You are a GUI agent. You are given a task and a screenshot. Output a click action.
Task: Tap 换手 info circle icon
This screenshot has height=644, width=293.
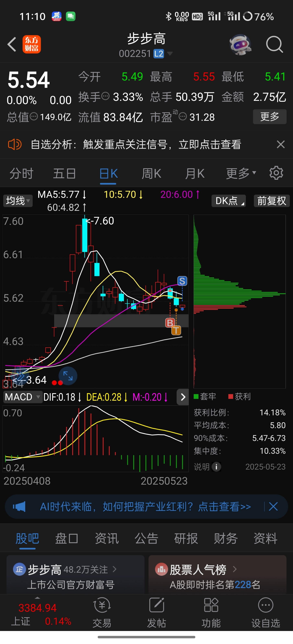[105, 96]
